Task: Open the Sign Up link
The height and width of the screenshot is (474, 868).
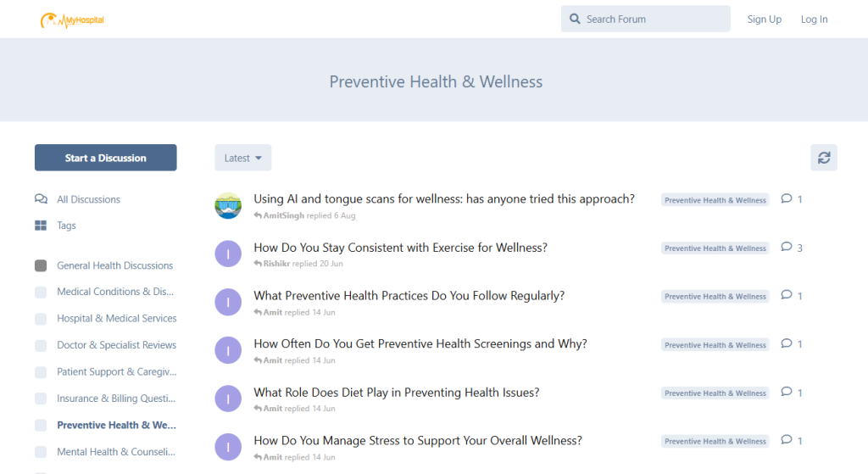Action: coord(764,20)
